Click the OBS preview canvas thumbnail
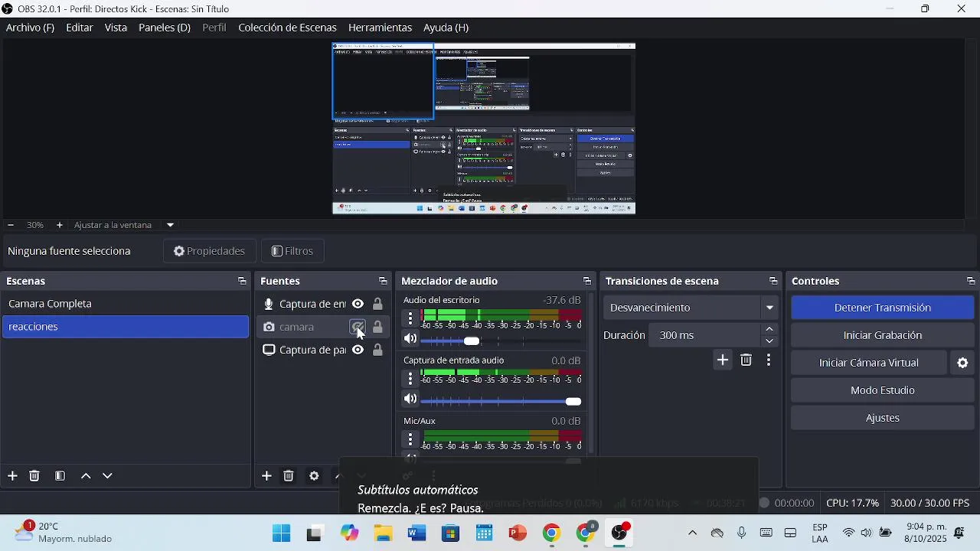980x551 pixels. click(x=484, y=129)
